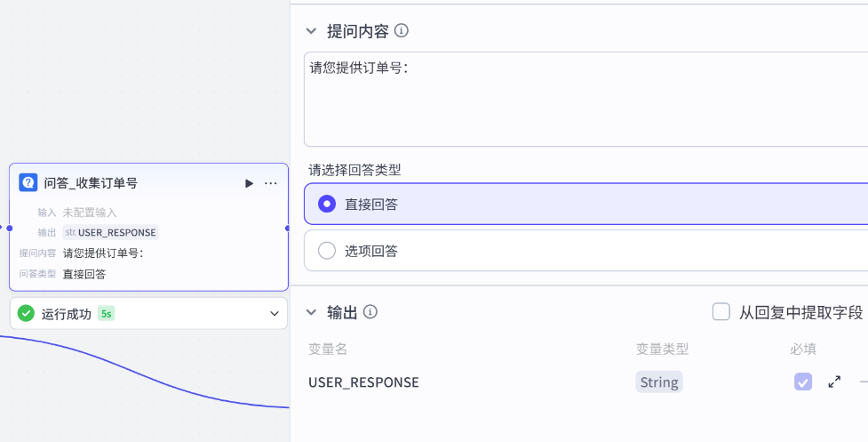
Task: Open the three-dot menu on the 问答_收集订单号 node
Action: [x=271, y=183]
